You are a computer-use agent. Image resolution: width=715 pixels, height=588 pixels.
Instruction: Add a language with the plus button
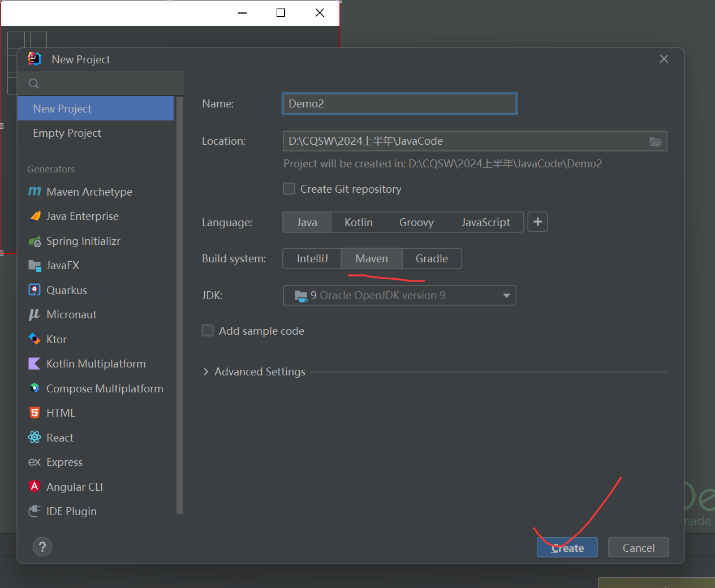538,222
